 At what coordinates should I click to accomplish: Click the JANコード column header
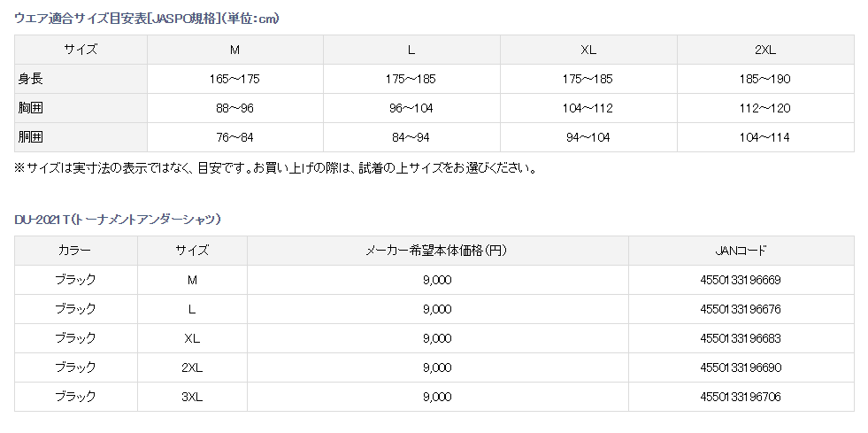click(x=741, y=251)
